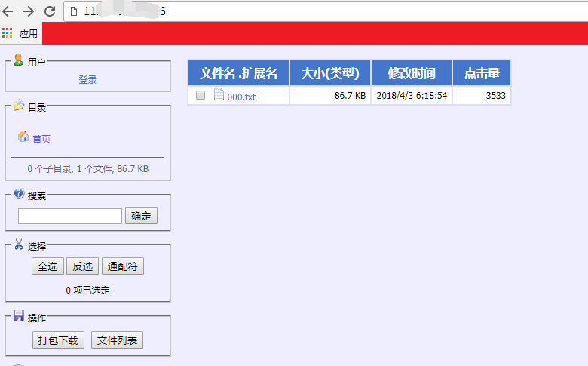Sort by 点击量 column header
The width and height of the screenshot is (588, 366).
482,73
